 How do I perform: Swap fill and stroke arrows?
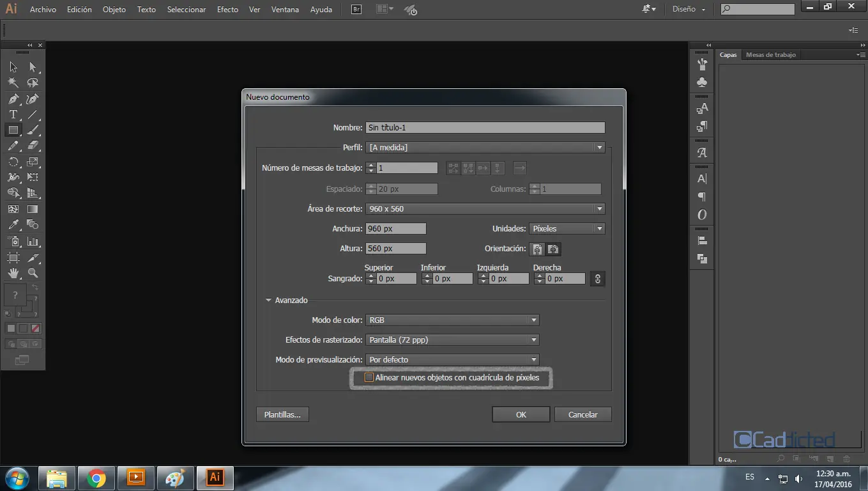coord(35,288)
